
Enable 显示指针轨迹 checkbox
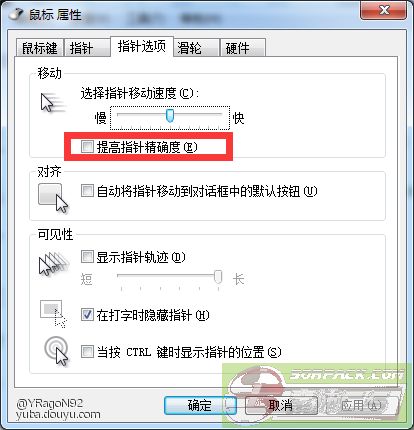click(87, 257)
